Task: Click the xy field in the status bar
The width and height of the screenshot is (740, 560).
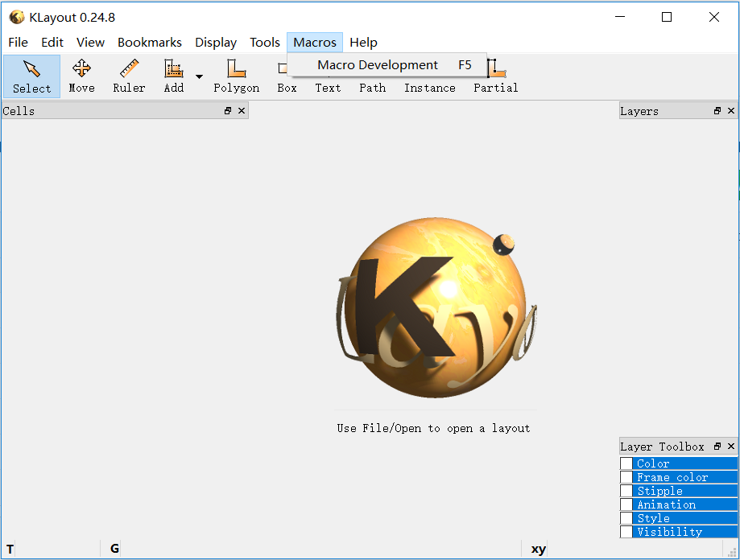Action: click(x=536, y=548)
